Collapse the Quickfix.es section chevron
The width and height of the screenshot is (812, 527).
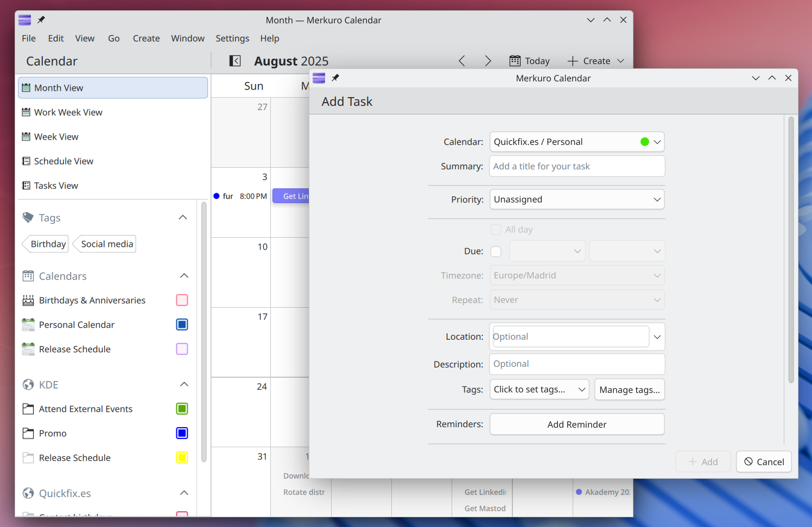(x=184, y=493)
